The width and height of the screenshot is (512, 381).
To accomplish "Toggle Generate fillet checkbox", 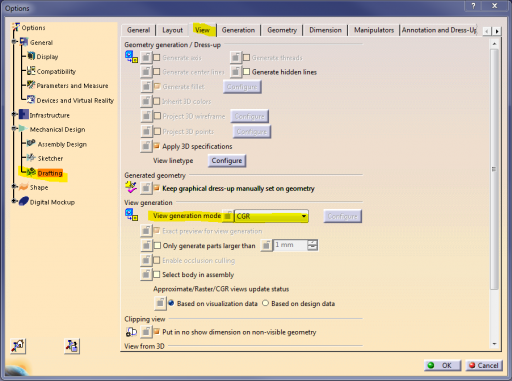I will [x=157, y=86].
